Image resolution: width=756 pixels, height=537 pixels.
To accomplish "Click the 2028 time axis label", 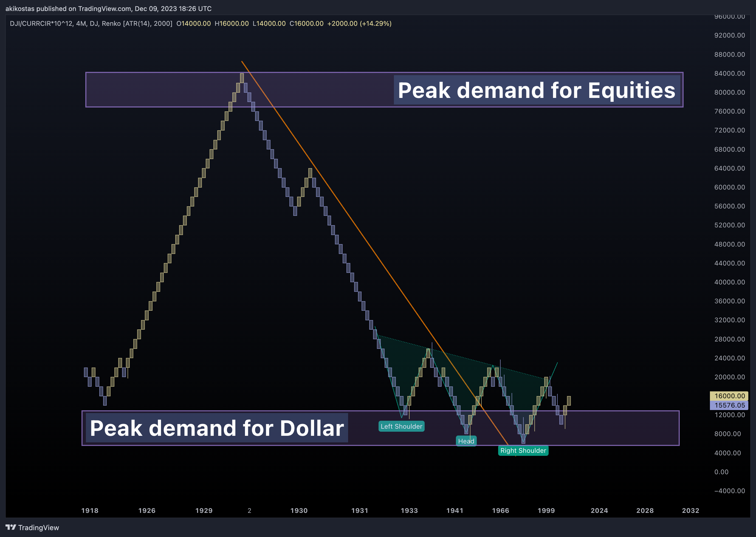I will coord(645,511).
